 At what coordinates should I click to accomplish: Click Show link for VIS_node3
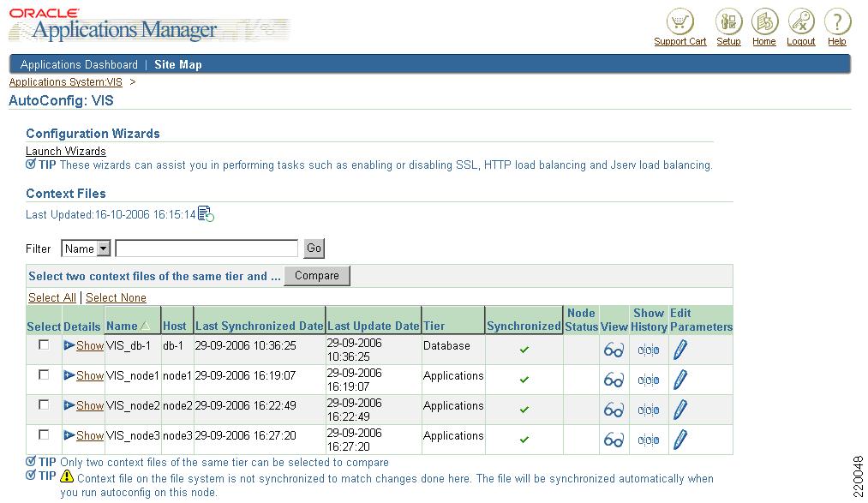coord(90,435)
